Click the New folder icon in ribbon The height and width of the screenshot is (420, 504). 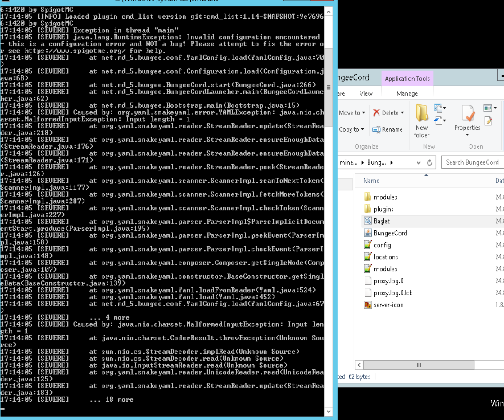tap(422, 113)
